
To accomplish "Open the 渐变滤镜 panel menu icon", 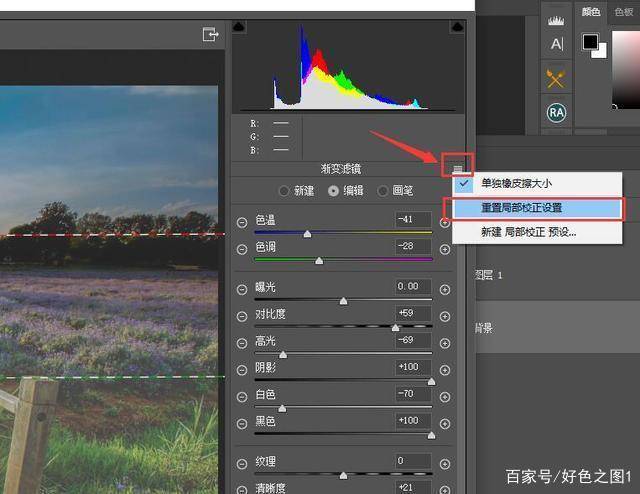I will click(x=458, y=169).
